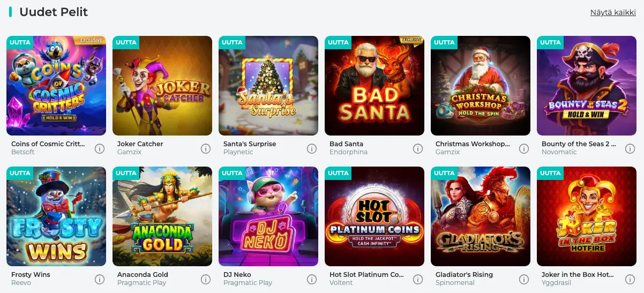
Task: Open the Joker Catcher game thumbnail
Action: pos(162,86)
